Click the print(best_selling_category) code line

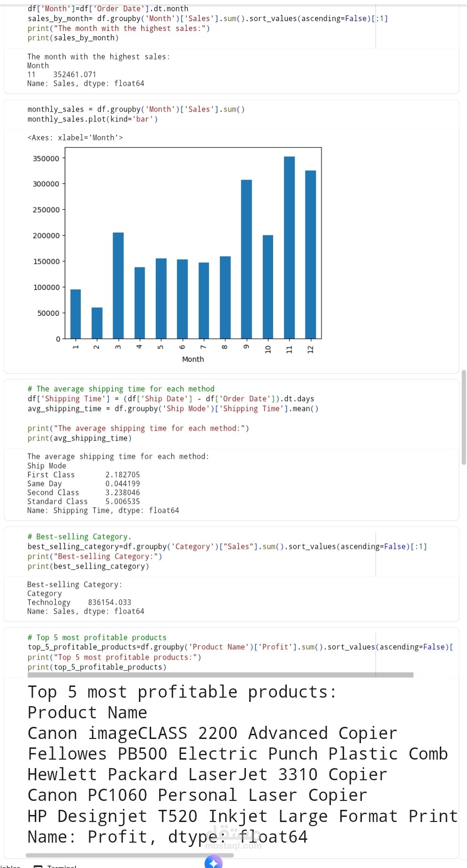[88, 566]
